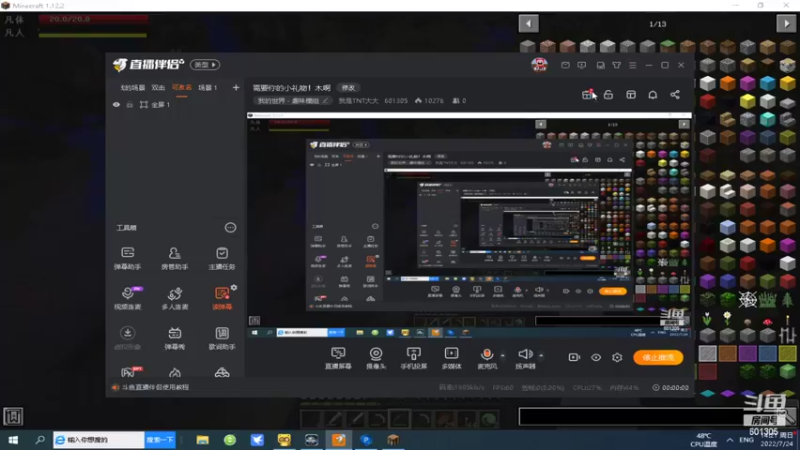Toggle the padlock icon next to the gift box
Image resolution: width=800 pixels, height=450 pixels.
[608, 95]
